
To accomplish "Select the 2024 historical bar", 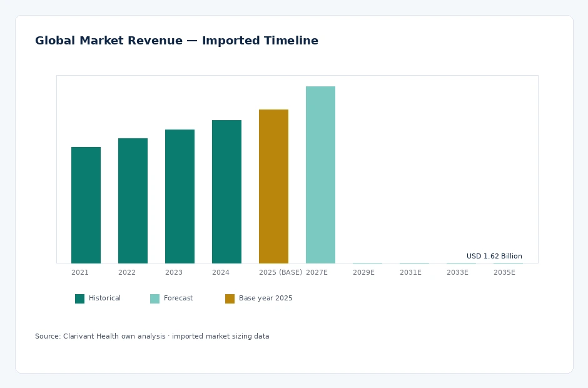I will tap(226, 191).
